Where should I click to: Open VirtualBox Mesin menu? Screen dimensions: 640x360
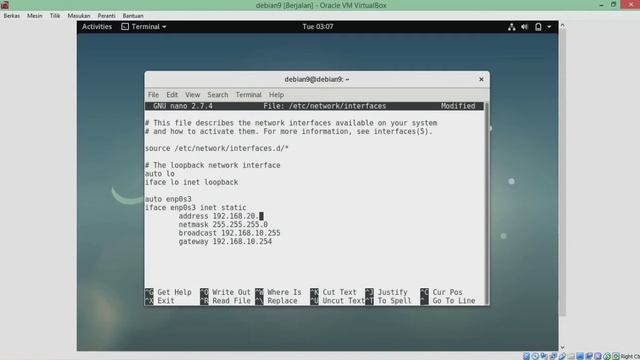tap(35, 16)
